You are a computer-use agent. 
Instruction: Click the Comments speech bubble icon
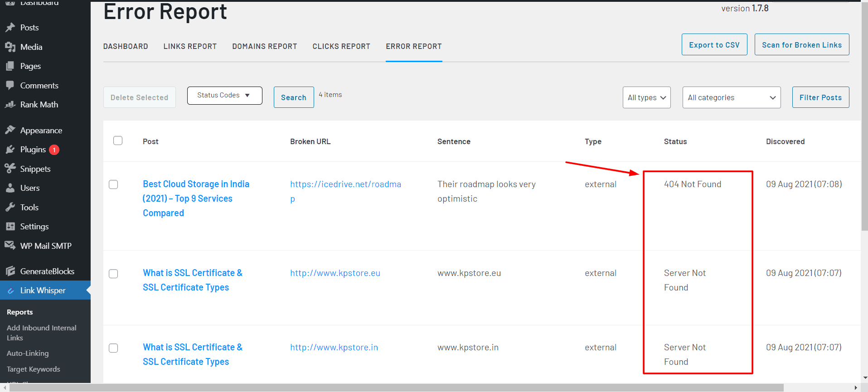click(x=10, y=85)
